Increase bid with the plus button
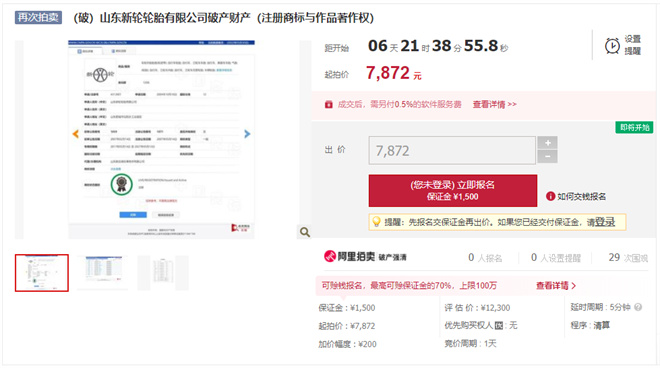This screenshot has height=368, width=660. [x=547, y=143]
